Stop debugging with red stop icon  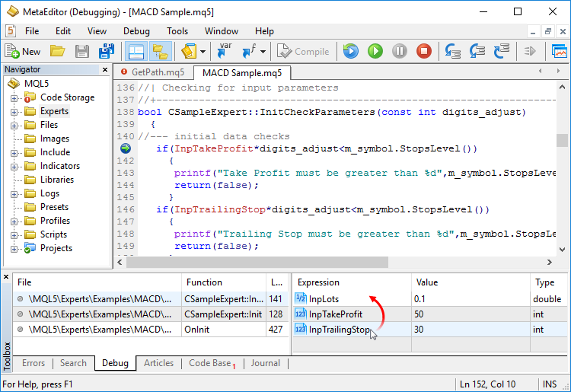(x=424, y=51)
